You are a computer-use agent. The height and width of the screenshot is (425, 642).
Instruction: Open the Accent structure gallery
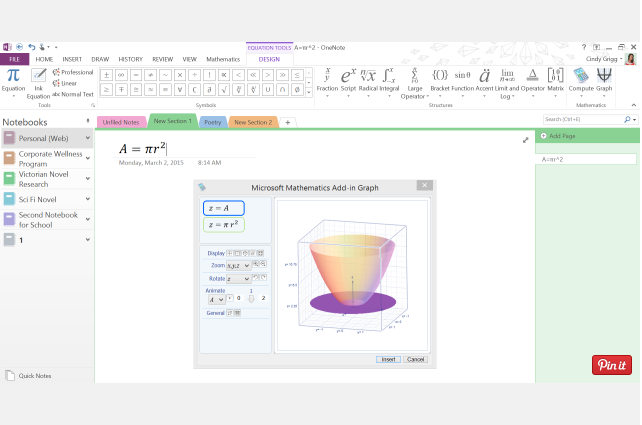[x=484, y=83]
